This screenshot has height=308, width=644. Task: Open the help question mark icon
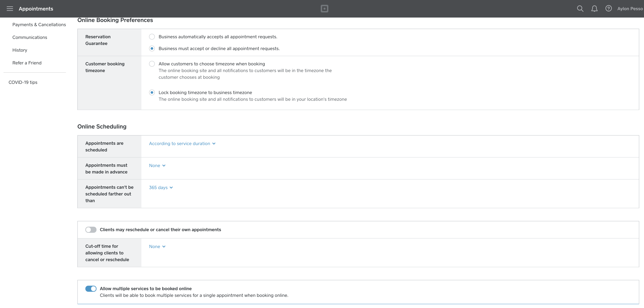click(x=608, y=9)
